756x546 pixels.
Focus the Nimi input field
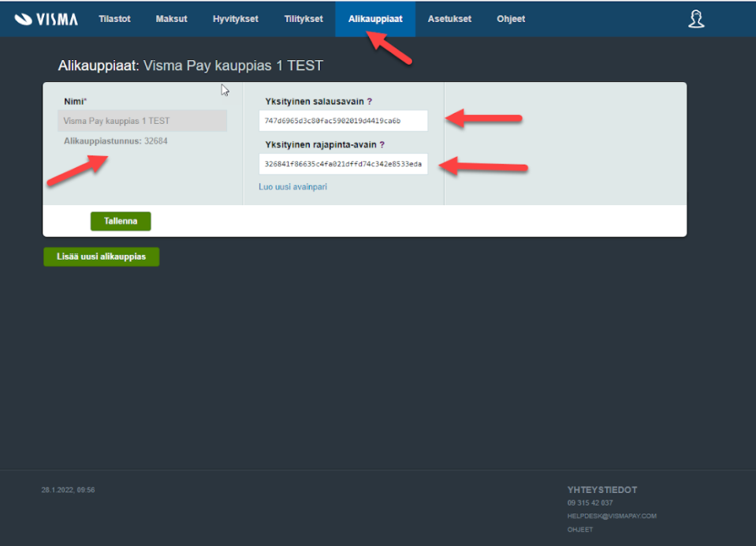[142, 121]
